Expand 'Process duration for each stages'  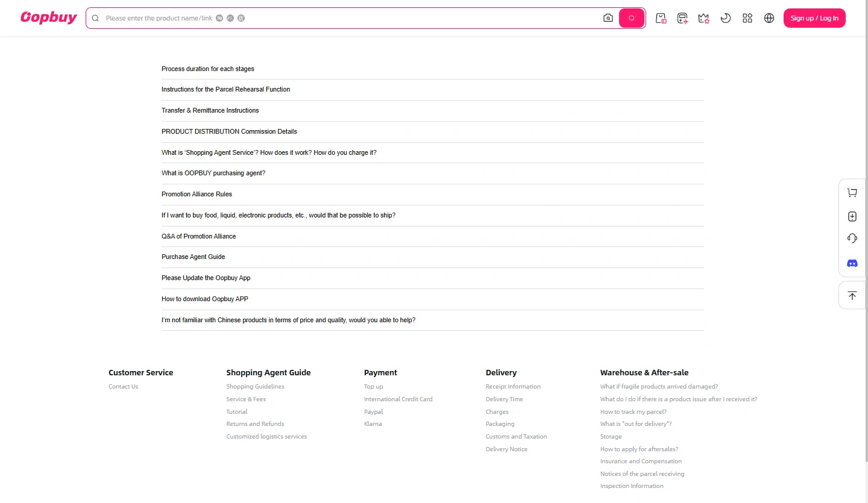pyautogui.click(x=432, y=69)
